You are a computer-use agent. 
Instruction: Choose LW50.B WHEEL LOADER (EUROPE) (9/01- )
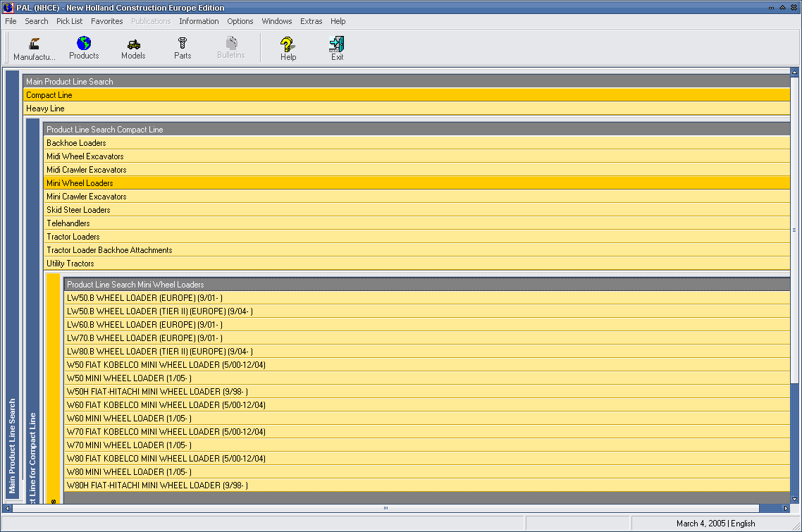click(x=427, y=298)
